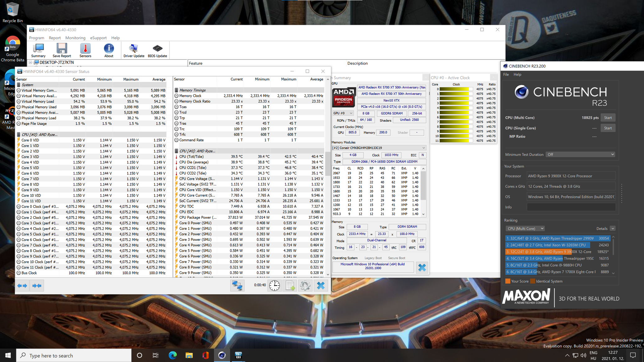Open the CPU (Multi Core) ranking dropdown
Image resolution: width=644 pixels, height=362 pixels.
pyautogui.click(x=525, y=228)
